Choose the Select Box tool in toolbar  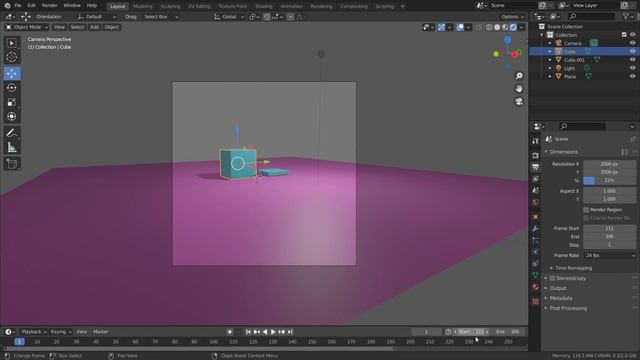(x=12, y=43)
